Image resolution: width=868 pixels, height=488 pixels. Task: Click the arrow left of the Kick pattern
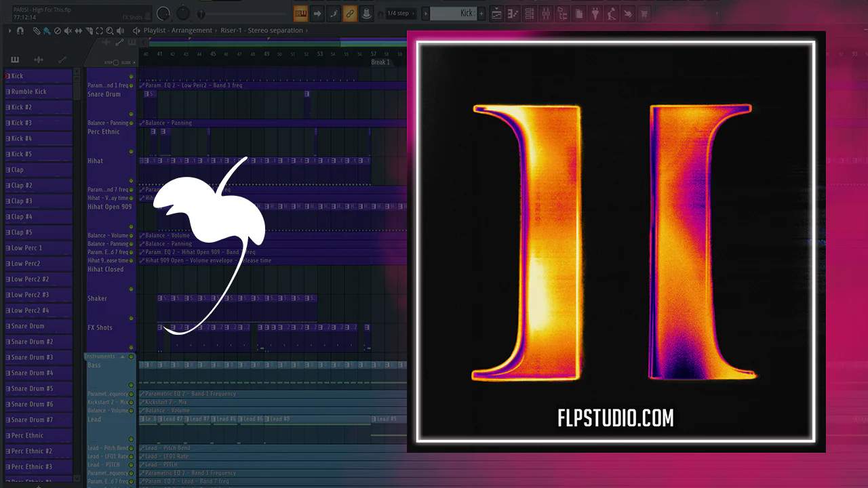pyautogui.click(x=425, y=13)
